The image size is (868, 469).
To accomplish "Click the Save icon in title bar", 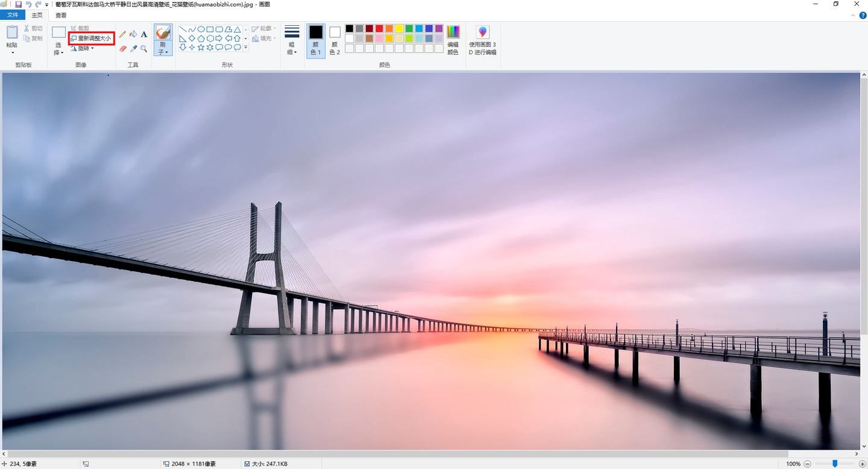I will click(x=18, y=4).
